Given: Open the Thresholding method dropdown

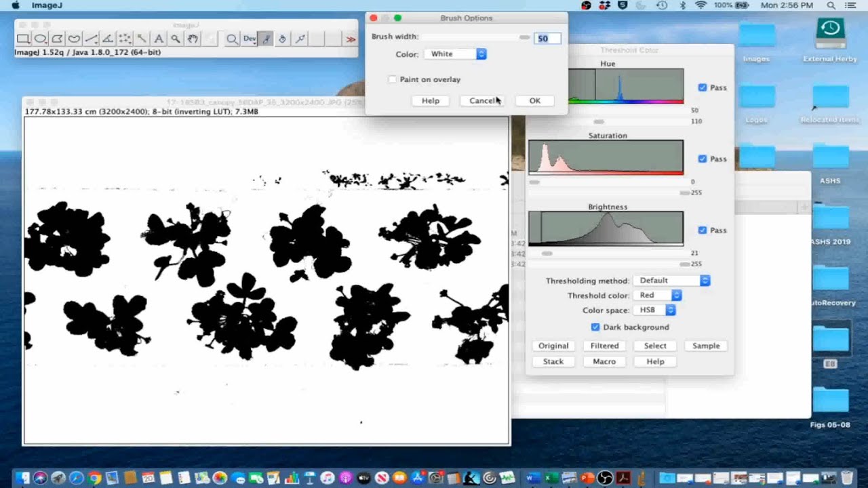Looking at the screenshot, I should [671, 281].
